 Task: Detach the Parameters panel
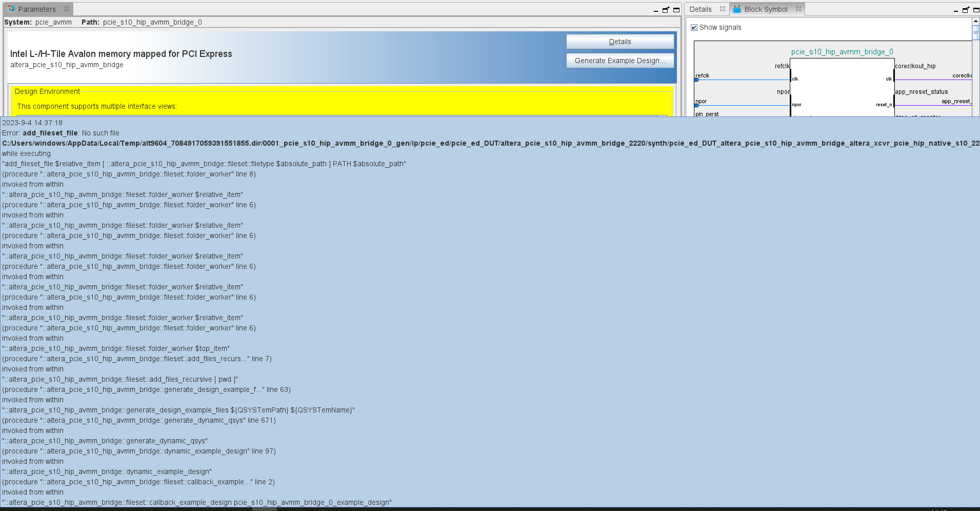pyautogui.click(x=666, y=10)
